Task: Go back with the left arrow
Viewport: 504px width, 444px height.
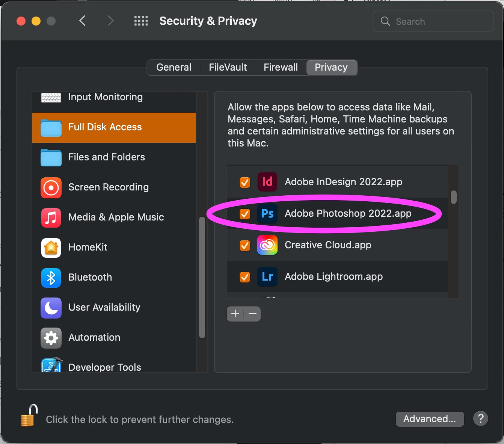Action: coord(83,21)
